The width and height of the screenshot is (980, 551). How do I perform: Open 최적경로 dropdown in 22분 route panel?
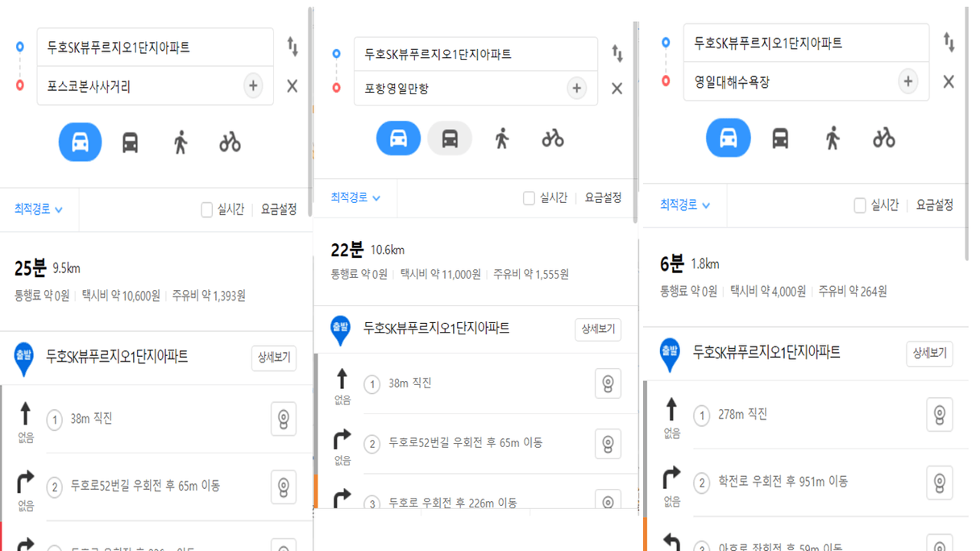355,197
